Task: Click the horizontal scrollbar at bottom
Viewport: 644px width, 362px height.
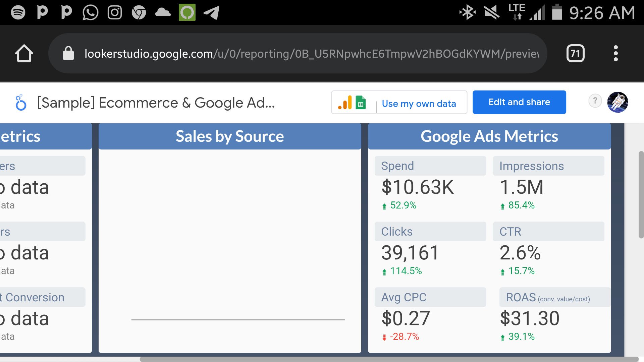Action: [389, 359]
